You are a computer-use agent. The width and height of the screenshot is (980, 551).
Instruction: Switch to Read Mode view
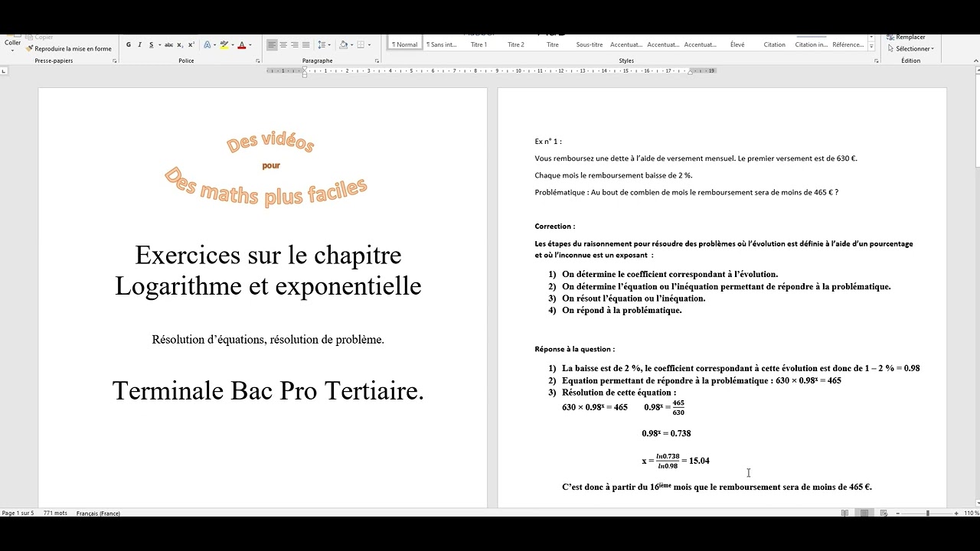(845, 513)
